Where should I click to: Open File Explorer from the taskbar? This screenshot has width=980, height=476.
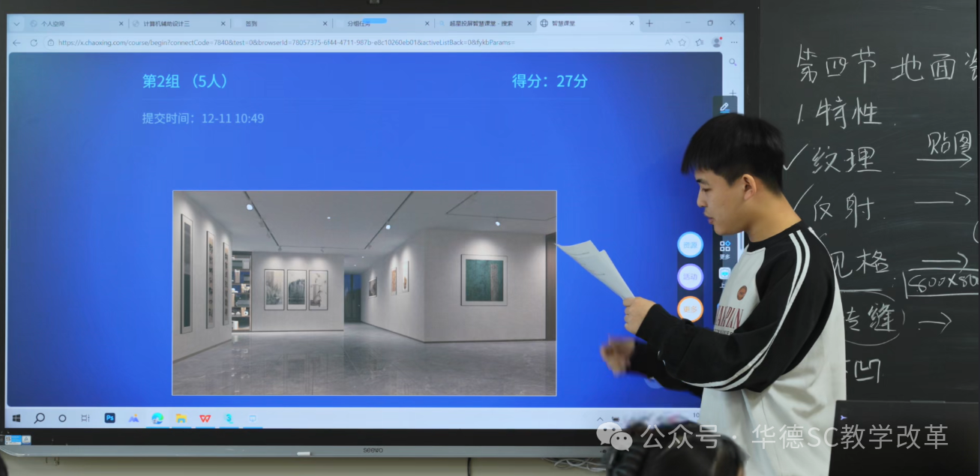tap(181, 418)
